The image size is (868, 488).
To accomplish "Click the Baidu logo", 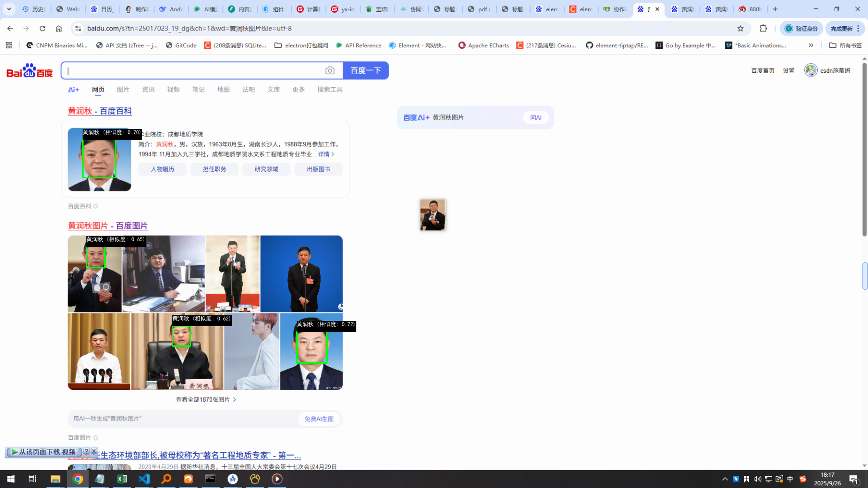I will [30, 71].
